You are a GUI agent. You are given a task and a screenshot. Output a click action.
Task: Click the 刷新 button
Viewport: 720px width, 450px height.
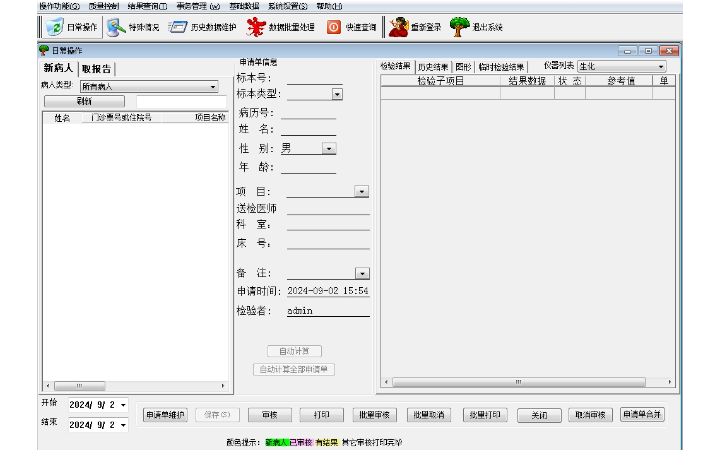pyautogui.click(x=84, y=101)
